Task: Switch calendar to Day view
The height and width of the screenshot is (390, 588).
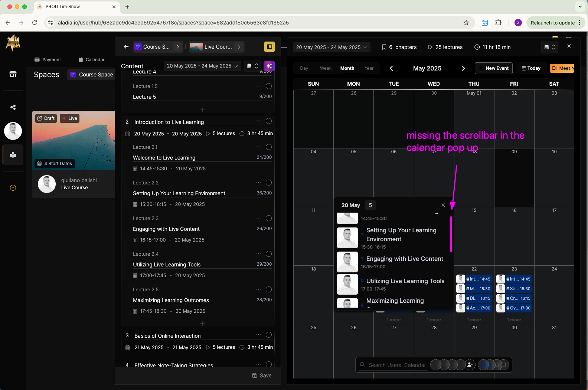Action: (x=304, y=68)
